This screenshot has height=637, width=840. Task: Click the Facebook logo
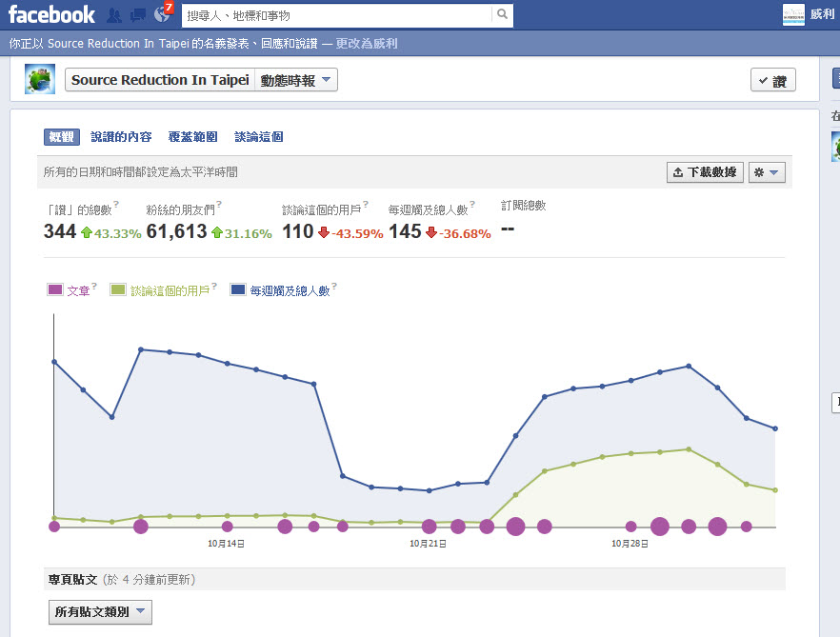click(x=51, y=14)
